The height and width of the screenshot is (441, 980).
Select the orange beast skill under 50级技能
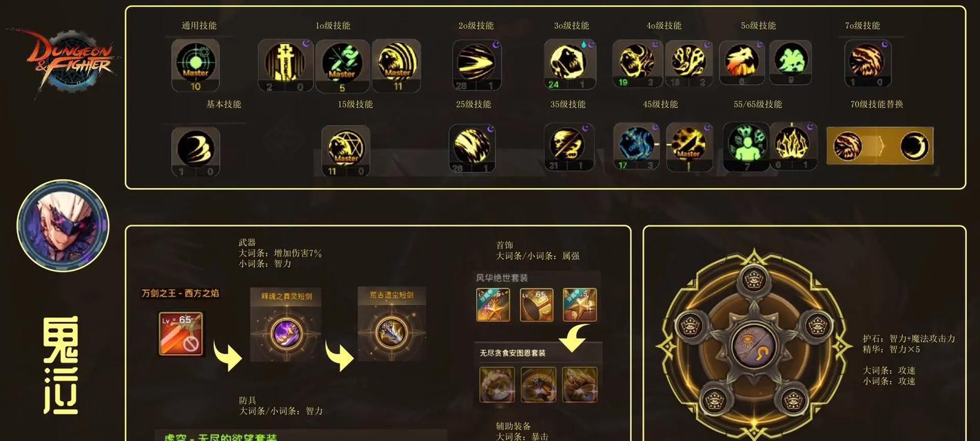coord(742,63)
